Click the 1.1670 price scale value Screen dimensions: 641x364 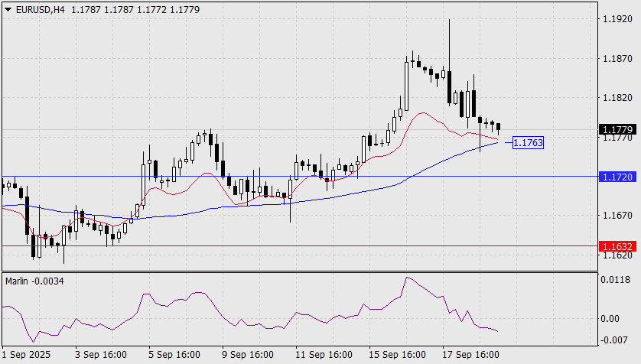pyautogui.click(x=617, y=216)
